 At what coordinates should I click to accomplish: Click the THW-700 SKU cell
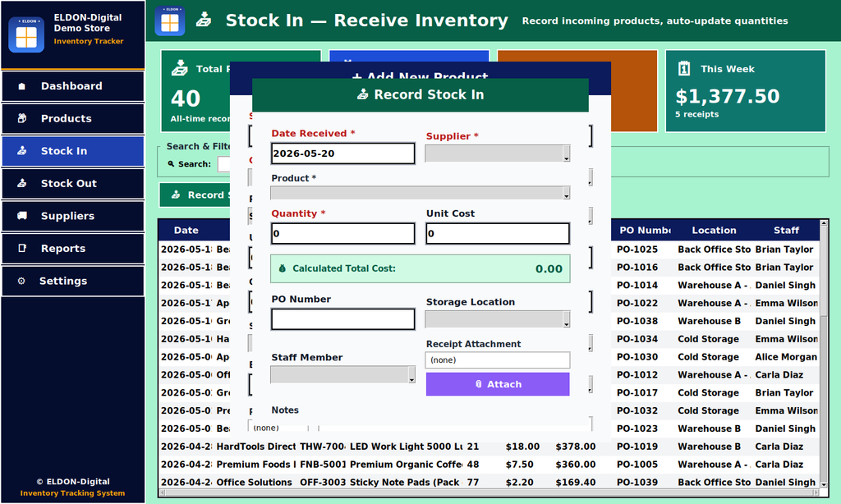tap(322, 447)
